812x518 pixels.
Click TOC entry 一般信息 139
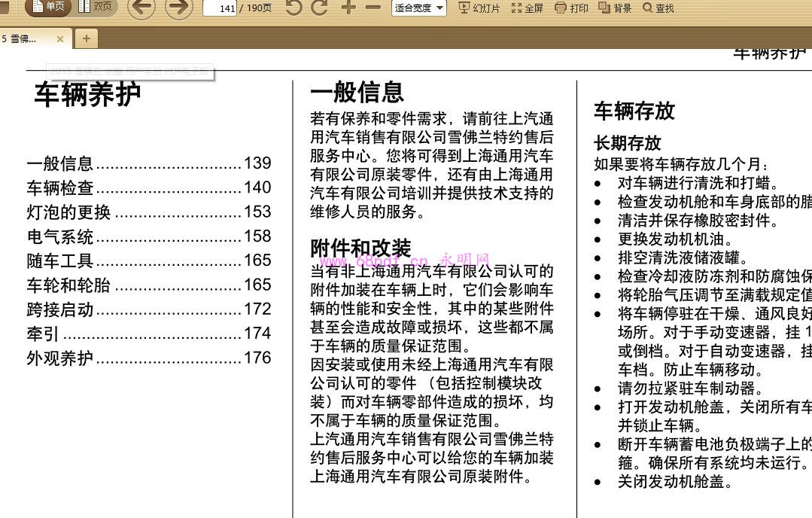(149, 163)
